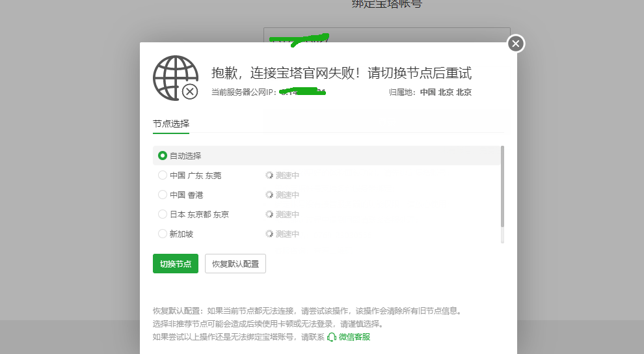Click the green 切换节点 button

pyautogui.click(x=176, y=264)
